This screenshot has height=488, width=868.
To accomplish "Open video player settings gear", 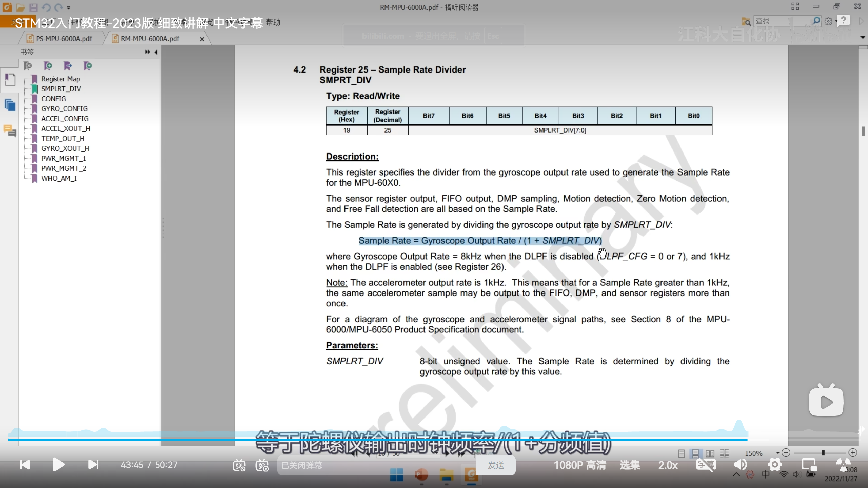I will (x=775, y=465).
